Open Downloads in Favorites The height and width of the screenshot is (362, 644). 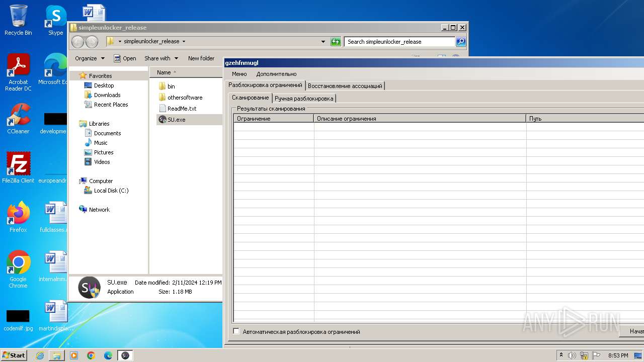[107, 95]
